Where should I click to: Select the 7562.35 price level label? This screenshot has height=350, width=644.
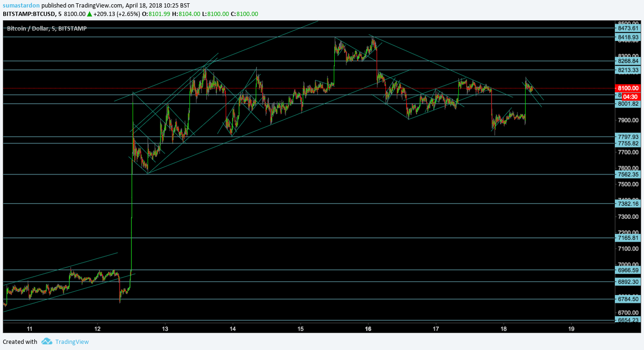(x=628, y=175)
